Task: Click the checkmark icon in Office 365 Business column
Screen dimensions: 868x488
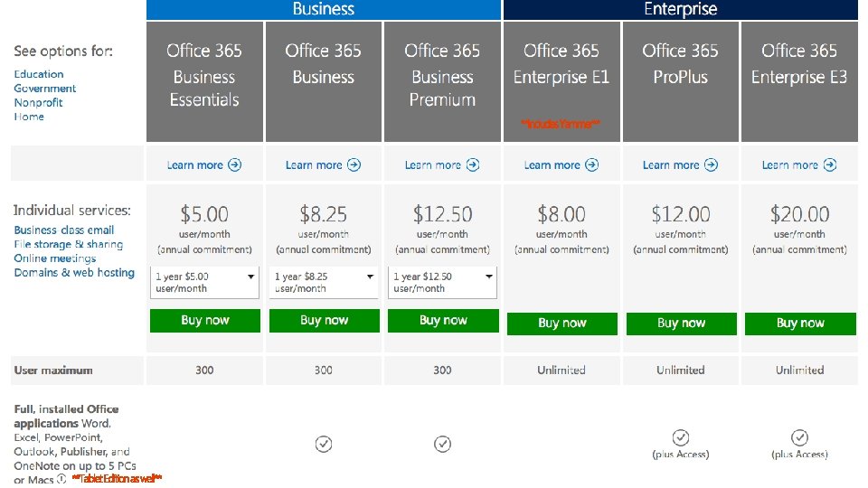Action: point(324,444)
